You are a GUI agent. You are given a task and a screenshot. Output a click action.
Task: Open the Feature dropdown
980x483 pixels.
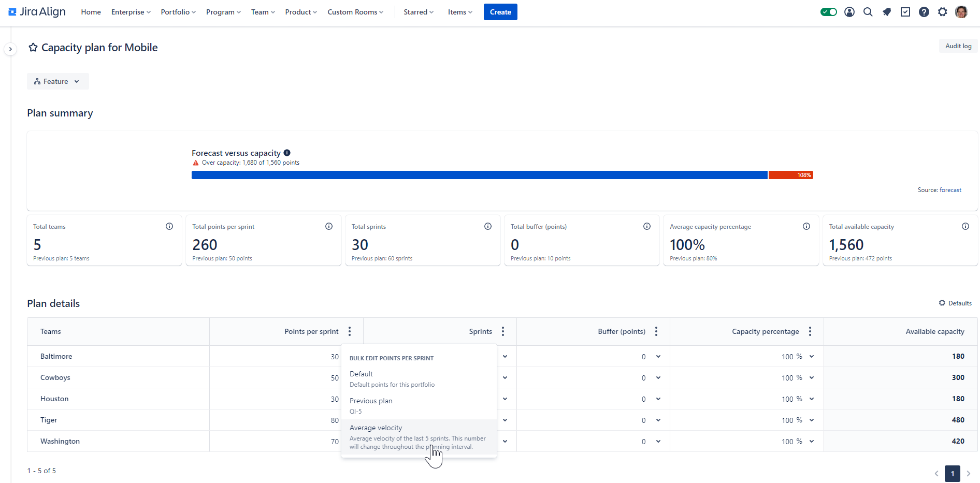(57, 81)
